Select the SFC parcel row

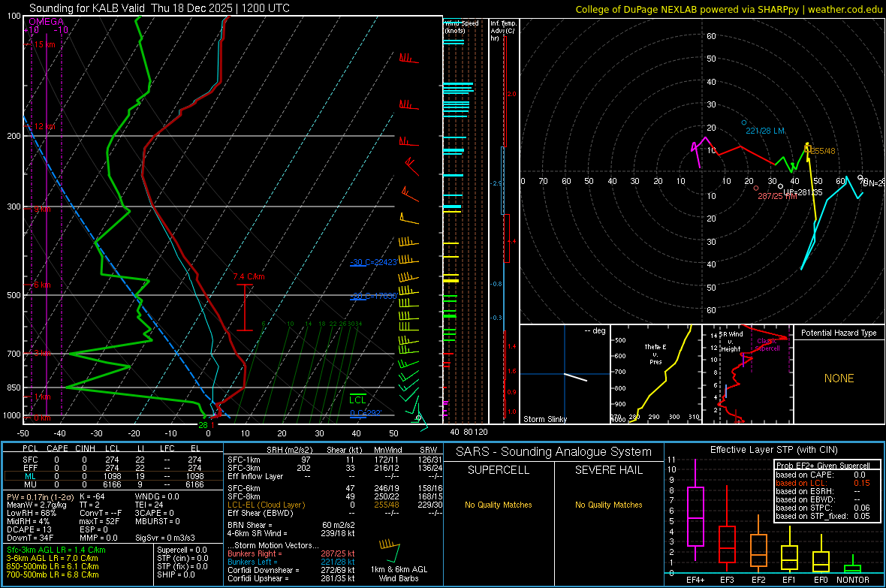(x=113, y=460)
